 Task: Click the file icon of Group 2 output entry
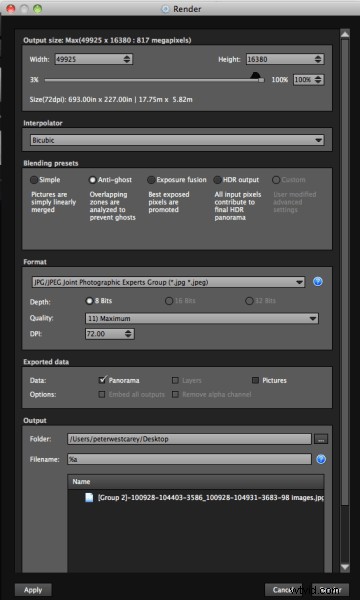(x=89, y=497)
